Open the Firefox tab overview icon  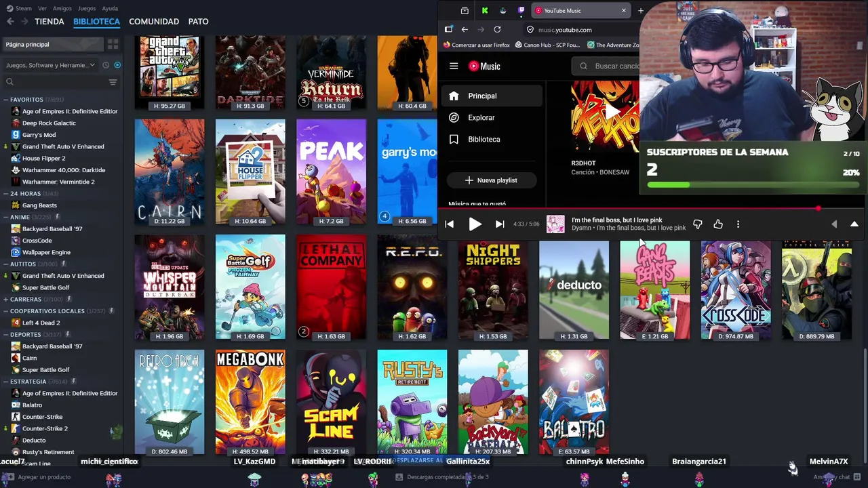point(465,10)
